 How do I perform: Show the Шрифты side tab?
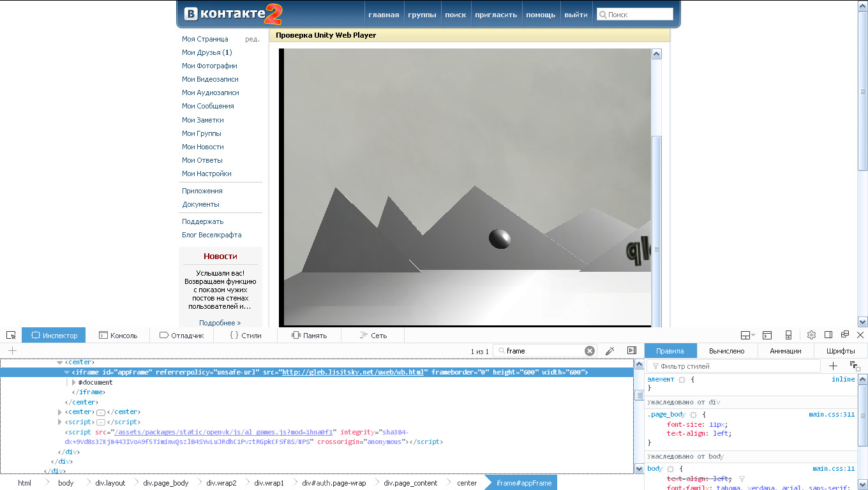[841, 351]
